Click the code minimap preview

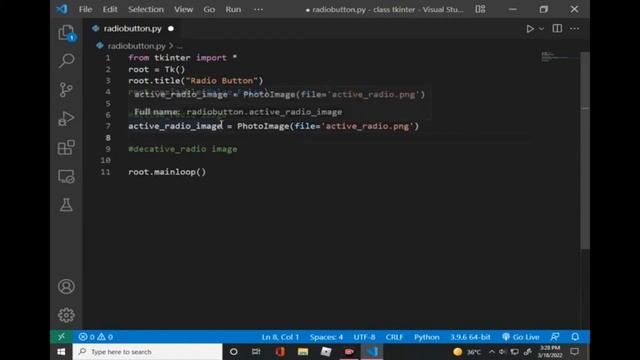point(560,57)
